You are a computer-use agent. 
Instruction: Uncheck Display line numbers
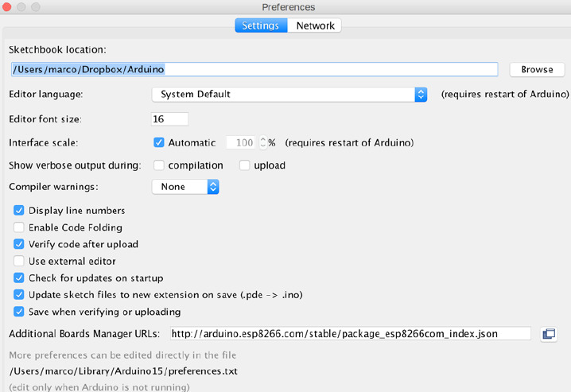point(19,211)
